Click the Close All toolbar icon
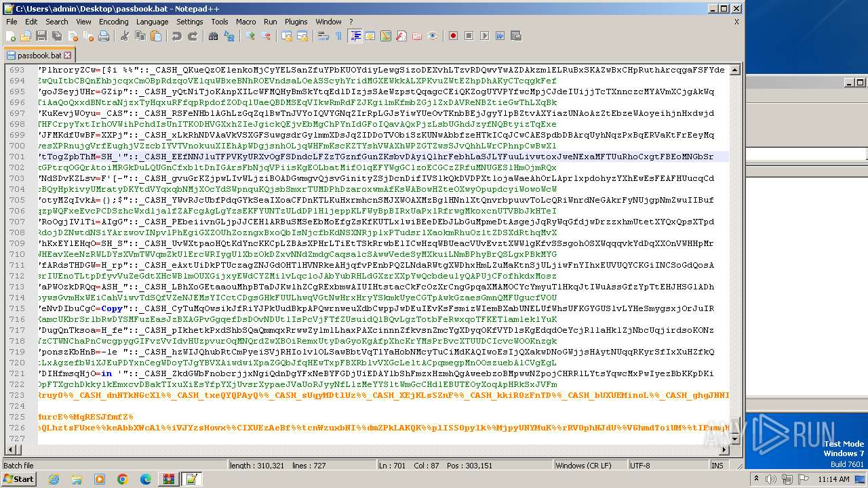This screenshot has width=868, height=488. (88, 36)
